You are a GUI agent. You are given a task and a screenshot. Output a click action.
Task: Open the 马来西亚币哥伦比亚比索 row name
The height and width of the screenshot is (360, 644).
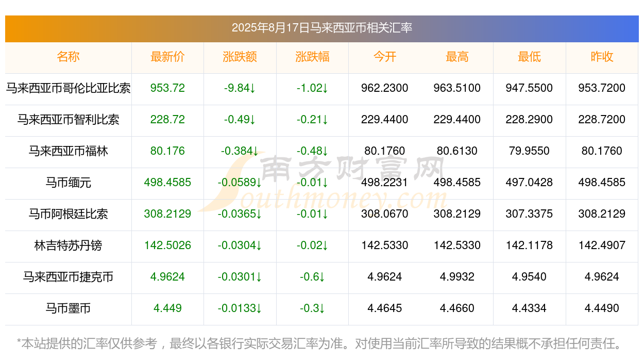tap(68, 88)
